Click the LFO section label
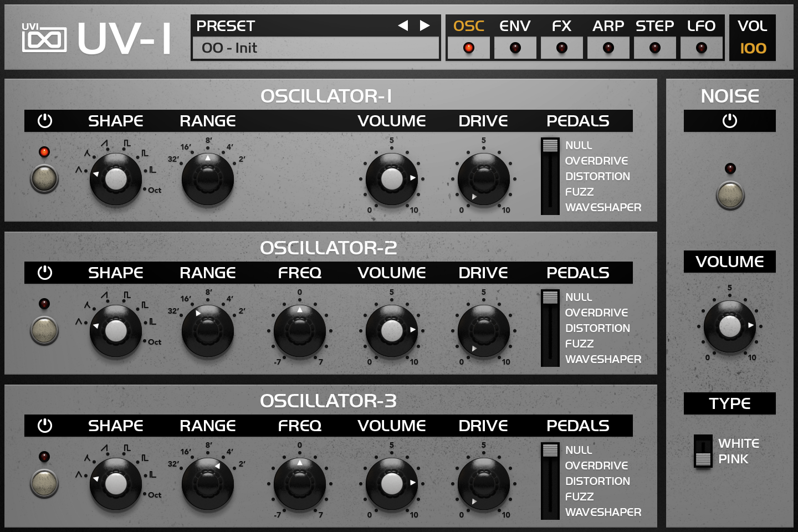 coord(702,25)
